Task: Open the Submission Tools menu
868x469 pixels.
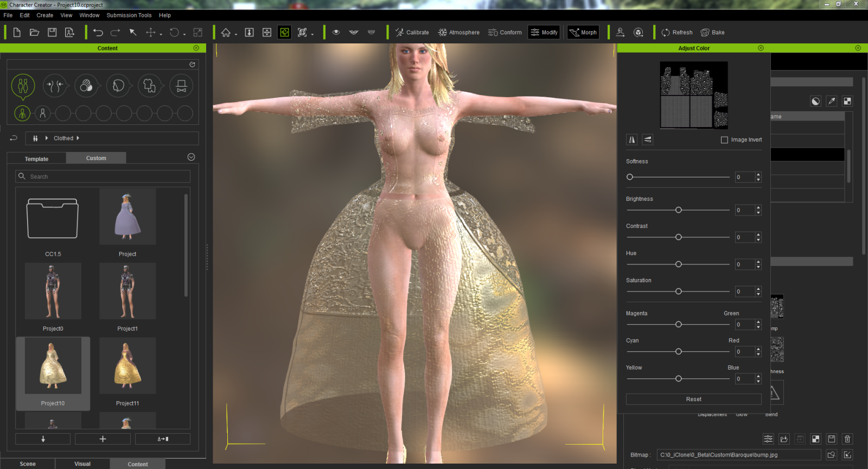Action: point(129,15)
